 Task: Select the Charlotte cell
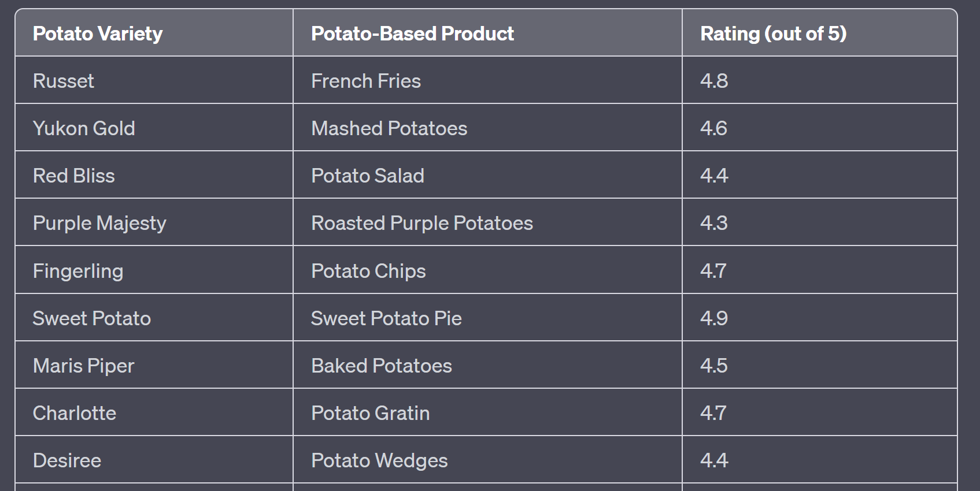click(75, 413)
